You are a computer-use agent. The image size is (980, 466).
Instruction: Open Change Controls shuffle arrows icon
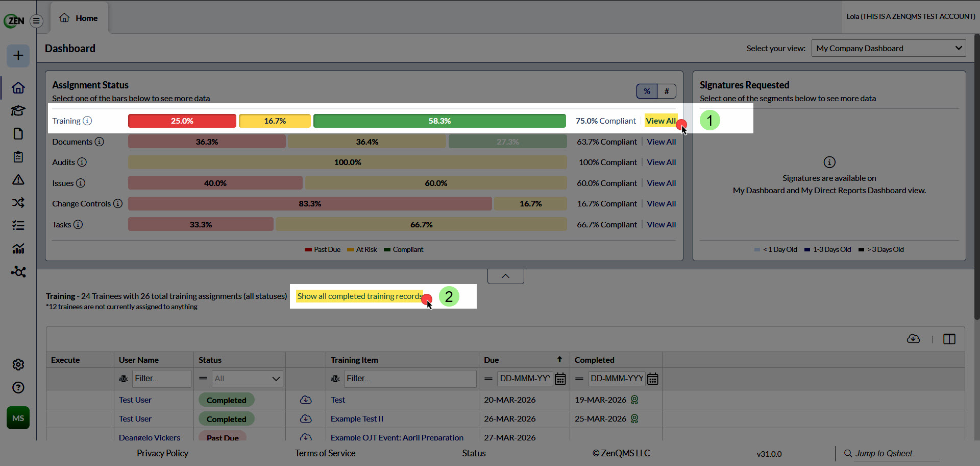pos(18,203)
